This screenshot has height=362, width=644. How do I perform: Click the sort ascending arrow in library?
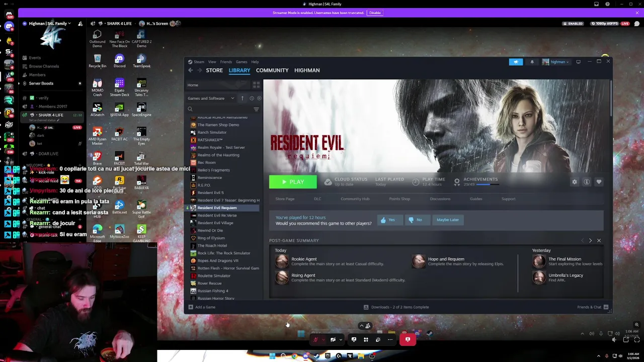click(243, 98)
